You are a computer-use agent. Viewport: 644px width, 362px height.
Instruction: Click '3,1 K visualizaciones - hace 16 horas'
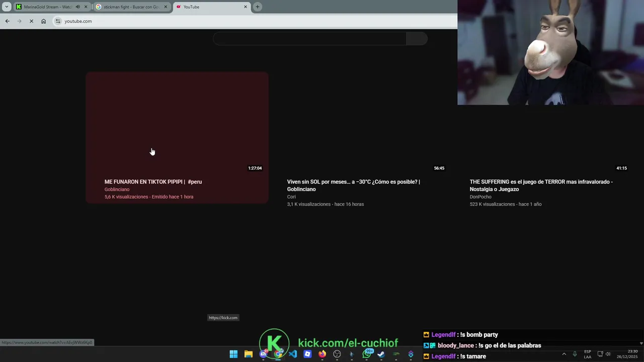pyautogui.click(x=326, y=205)
